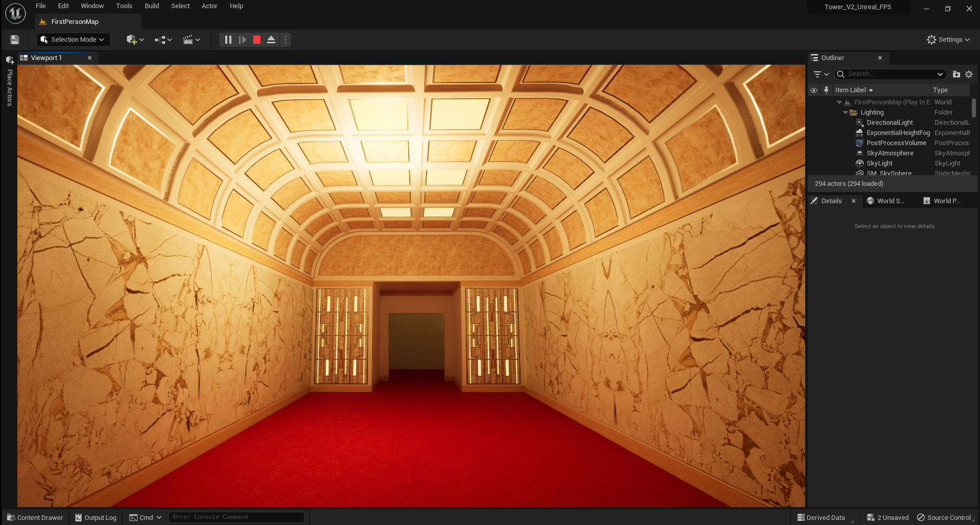Image resolution: width=980 pixels, height=525 pixels.
Task: Create a new folder in the Outliner
Action: (x=957, y=74)
